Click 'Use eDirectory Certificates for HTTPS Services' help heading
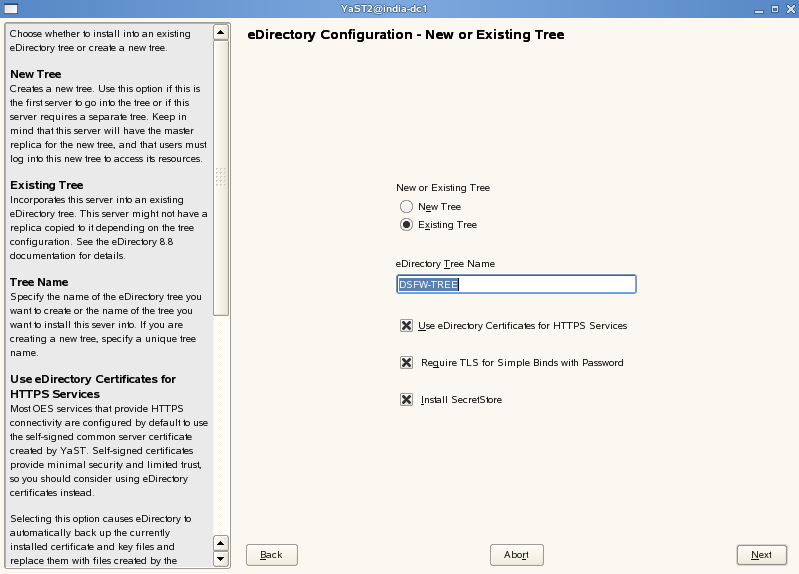 93,386
